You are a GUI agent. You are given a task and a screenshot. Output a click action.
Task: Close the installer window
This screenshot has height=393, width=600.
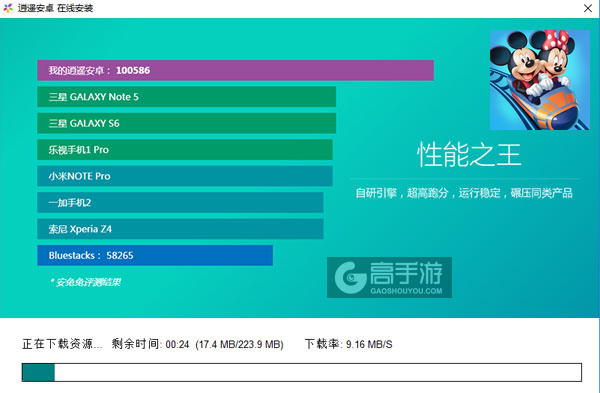click(x=588, y=8)
